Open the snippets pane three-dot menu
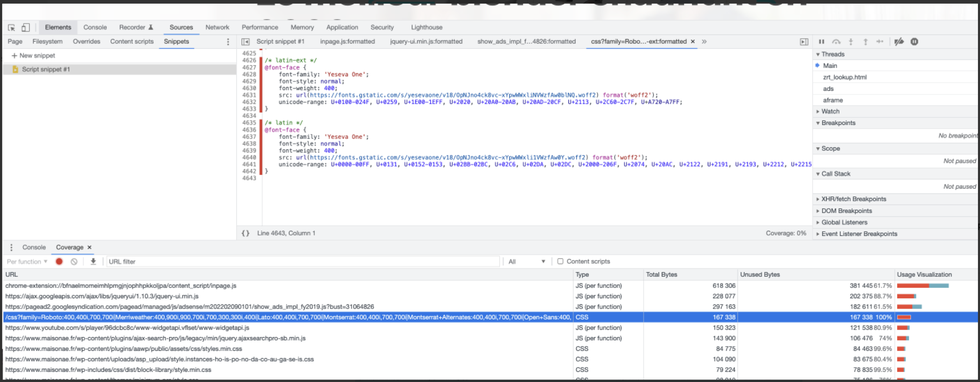 point(228,41)
